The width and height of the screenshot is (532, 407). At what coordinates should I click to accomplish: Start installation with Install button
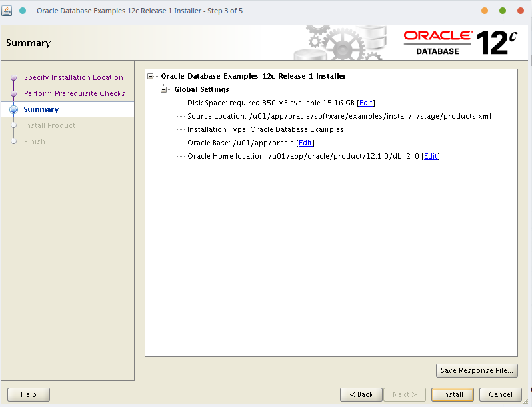[x=452, y=394]
